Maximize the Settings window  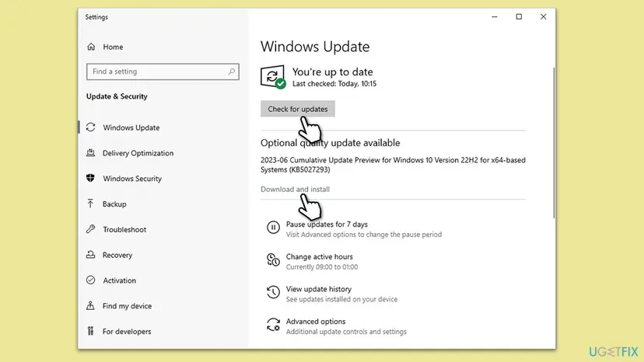[519, 17]
